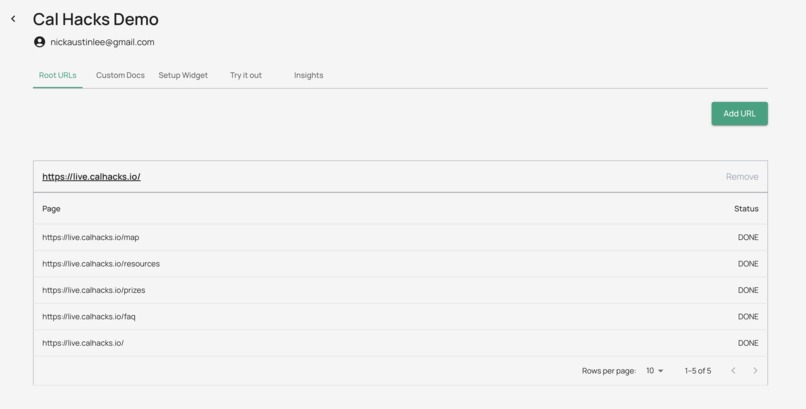Select the https://live.calhacks.io/map row
This screenshot has height=409, width=806.
click(x=400, y=237)
